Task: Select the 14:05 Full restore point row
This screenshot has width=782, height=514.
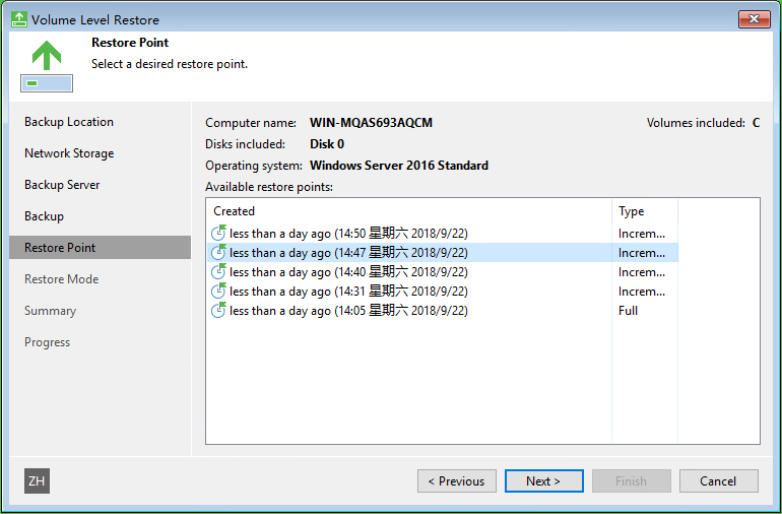Action: click(x=442, y=311)
